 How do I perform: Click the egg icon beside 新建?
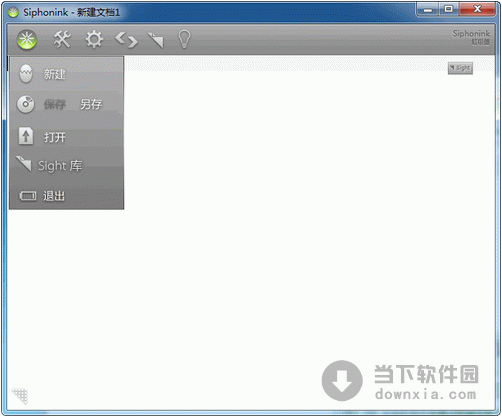(26, 73)
